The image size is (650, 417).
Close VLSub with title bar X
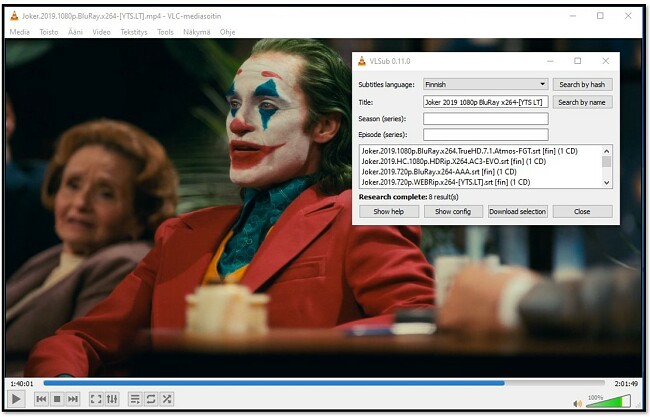606,61
